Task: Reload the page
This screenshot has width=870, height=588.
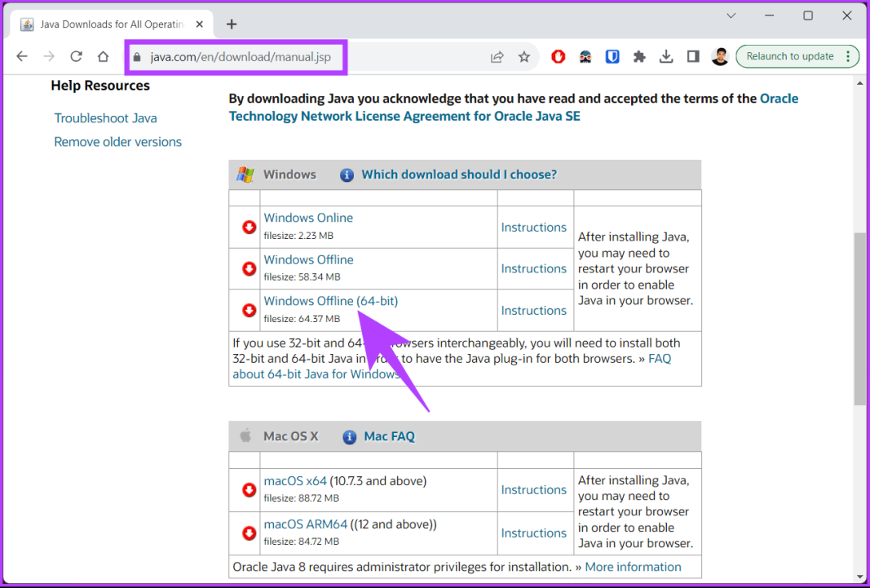Action: (76, 56)
